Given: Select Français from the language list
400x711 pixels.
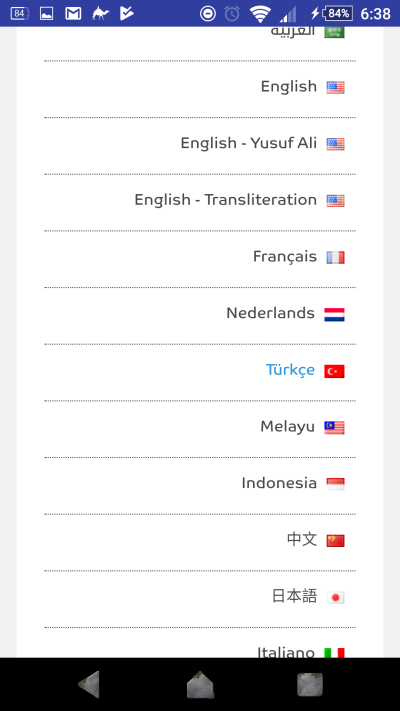Looking at the screenshot, I should coord(200,259).
